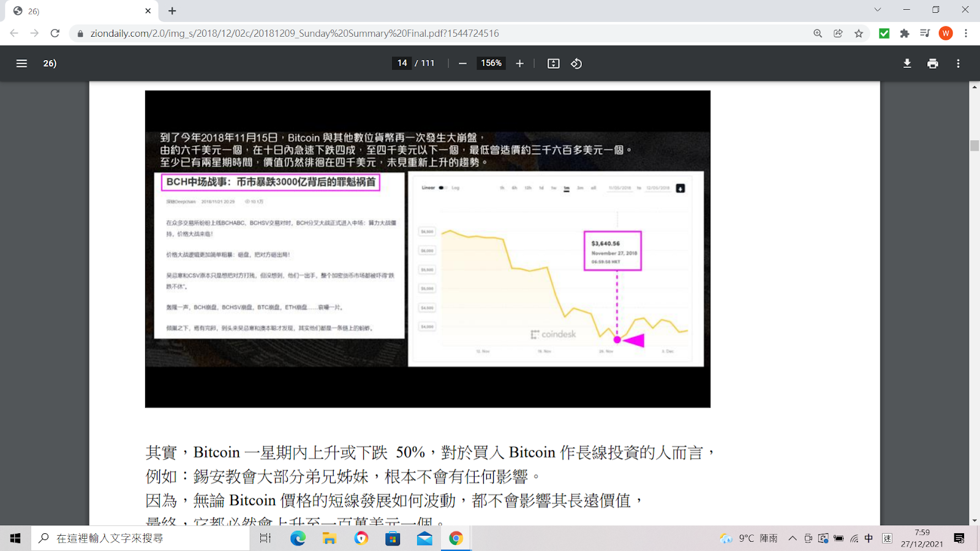980x551 pixels.
Task: Click the text line beginning 其實，Bitcoin
Action: [x=431, y=452]
